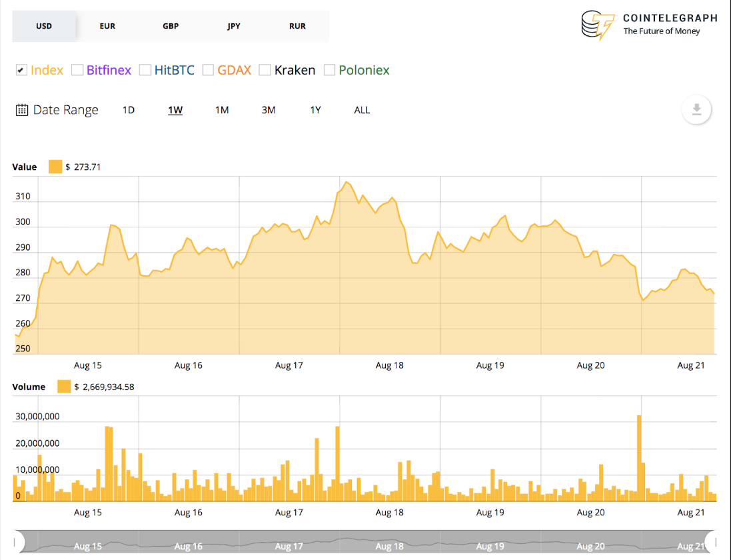731x560 pixels.
Task: Click the $ 2,669,934.58 volume readout
Action: pyautogui.click(x=105, y=387)
